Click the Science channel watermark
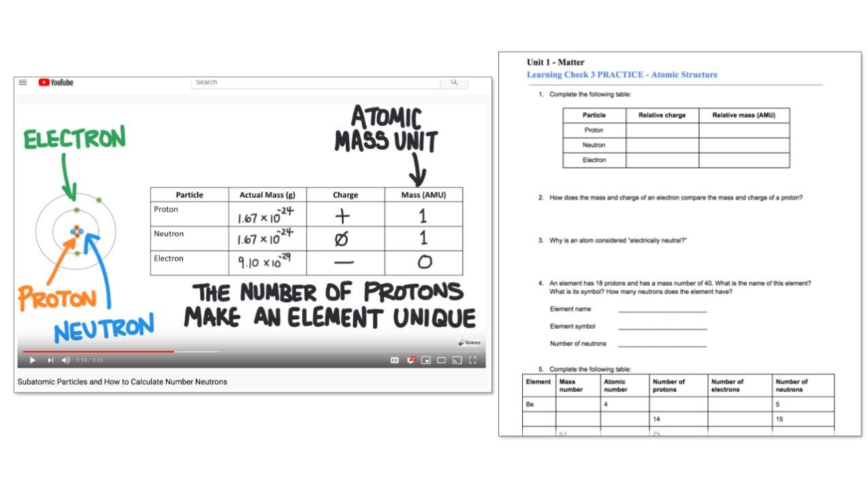The image size is (868, 488). click(469, 342)
